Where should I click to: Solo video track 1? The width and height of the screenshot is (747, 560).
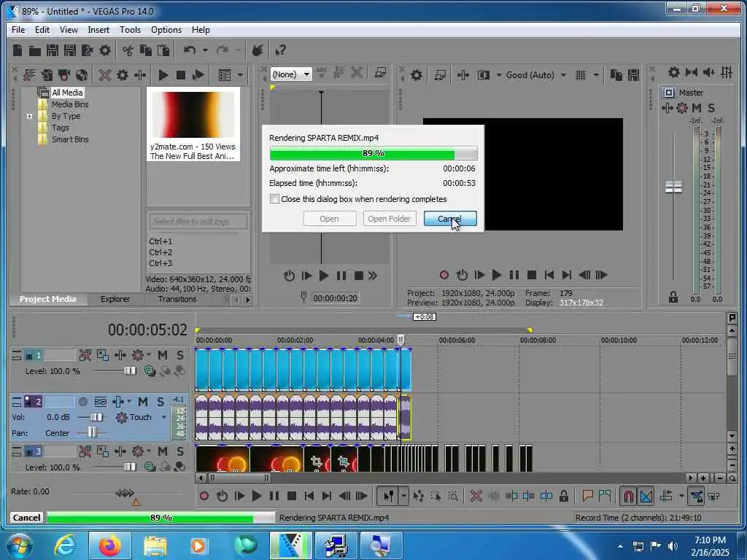click(x=180, y=355)
